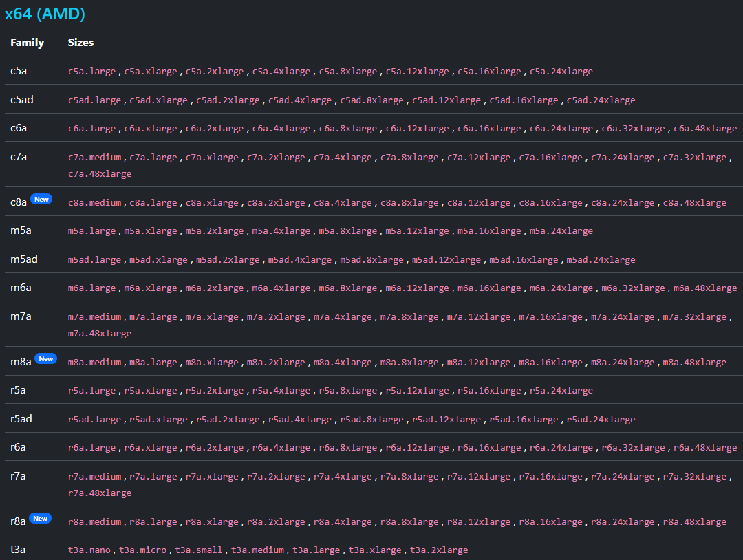743x560 pixels.
Task: Open the c5a.large instance link
Action: coord(93,72)
